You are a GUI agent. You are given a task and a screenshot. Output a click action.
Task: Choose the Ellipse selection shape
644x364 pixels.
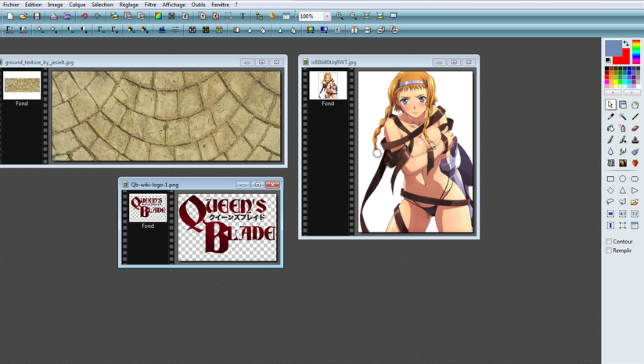623,178
